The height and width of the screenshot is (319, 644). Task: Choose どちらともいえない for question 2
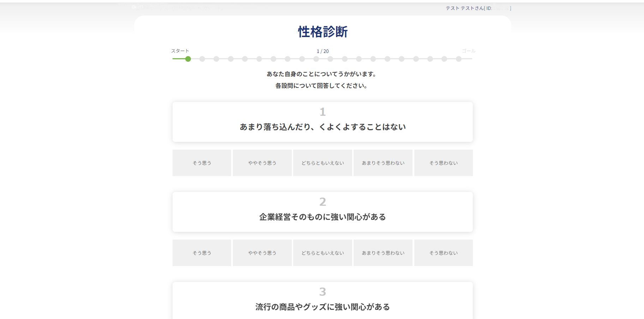[x=322, y=253]
